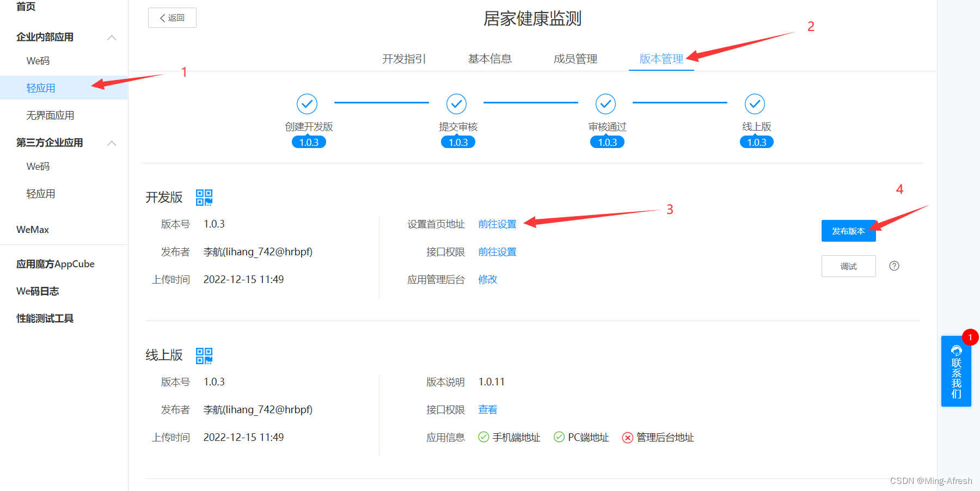Go back with the 返回 button

click(172, 18)
